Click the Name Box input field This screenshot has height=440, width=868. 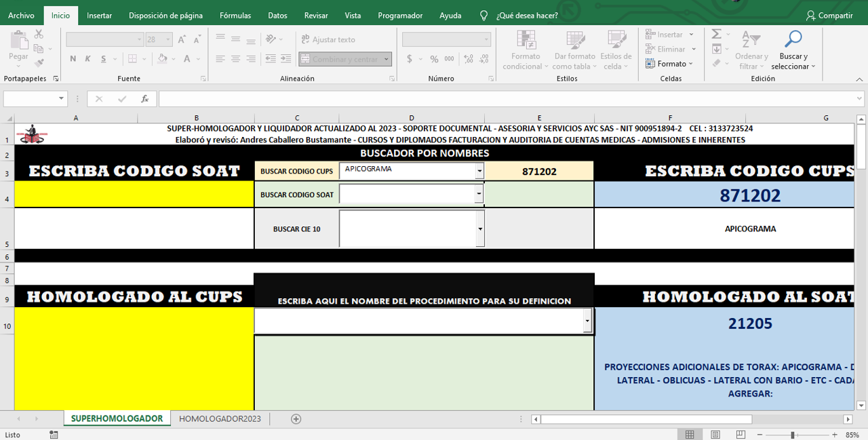pos(31,98)
